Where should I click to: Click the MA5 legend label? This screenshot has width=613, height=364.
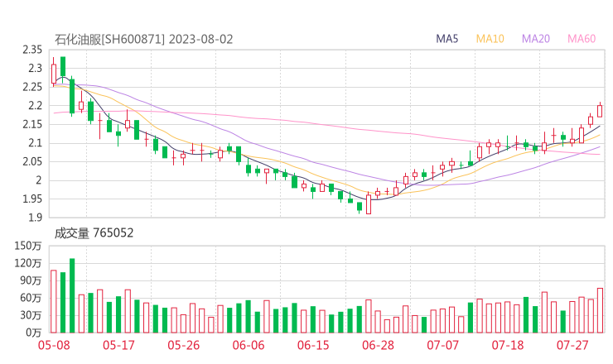tap(446, 39)
